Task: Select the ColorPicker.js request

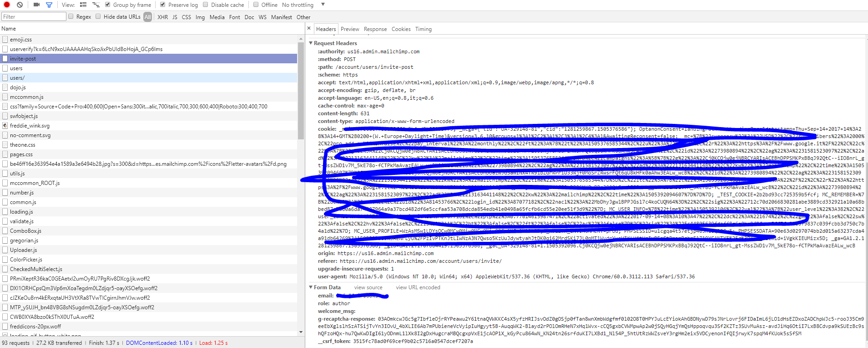Action: (x=149, y=260)
